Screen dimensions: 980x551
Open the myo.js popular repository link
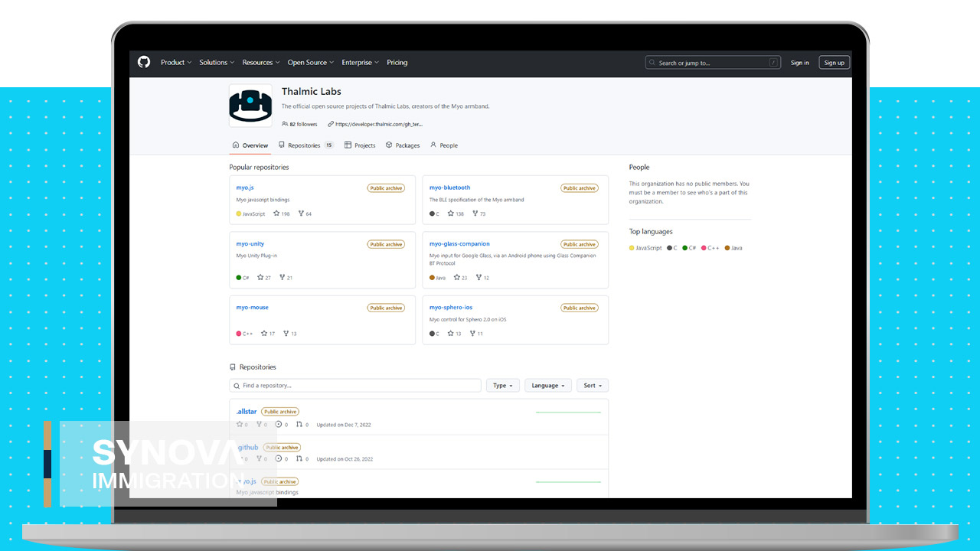point(245,187)
